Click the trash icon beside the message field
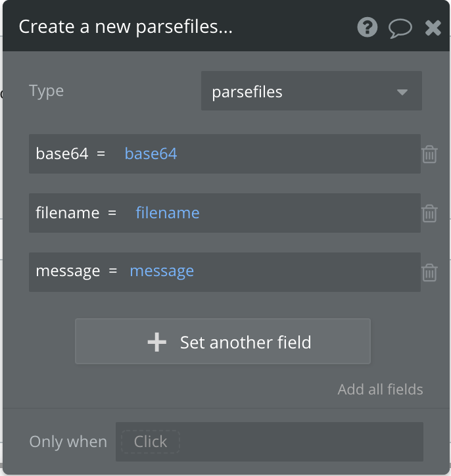This screenshot has height=476, width=451. pos(429,272)
